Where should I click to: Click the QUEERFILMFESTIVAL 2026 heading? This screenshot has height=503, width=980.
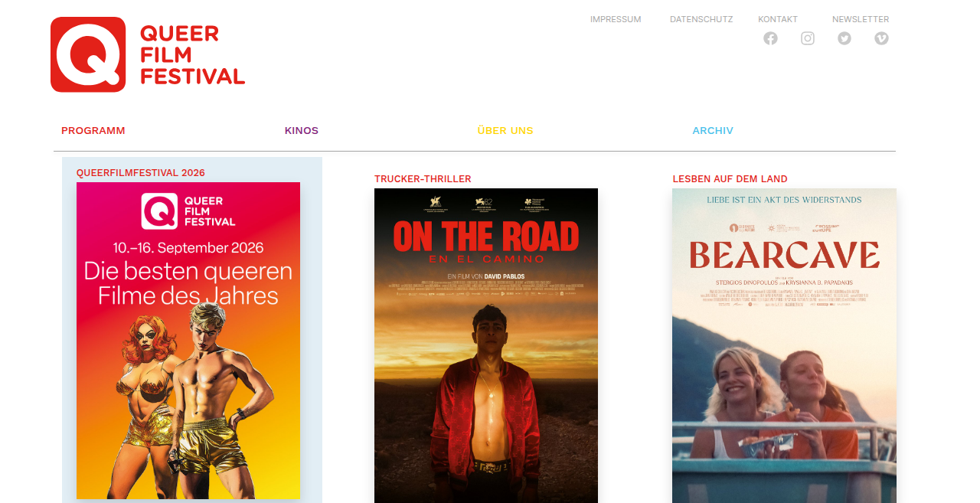[141, 173]
